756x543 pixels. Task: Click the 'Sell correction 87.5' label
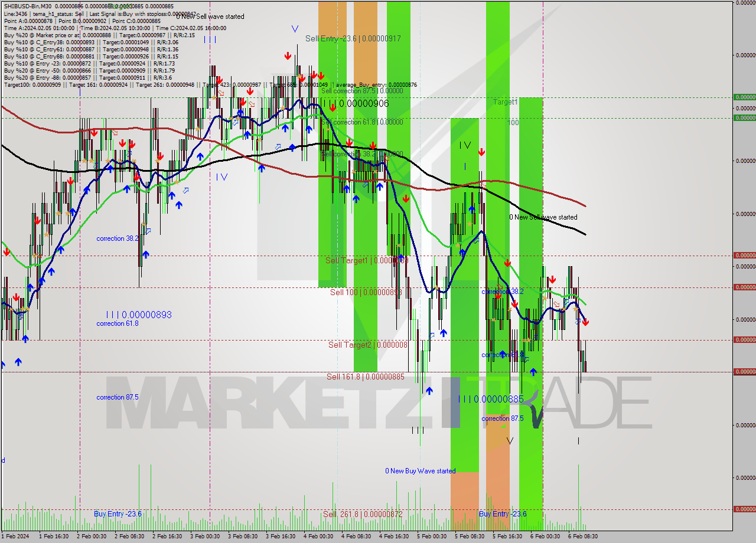[362, 91]
